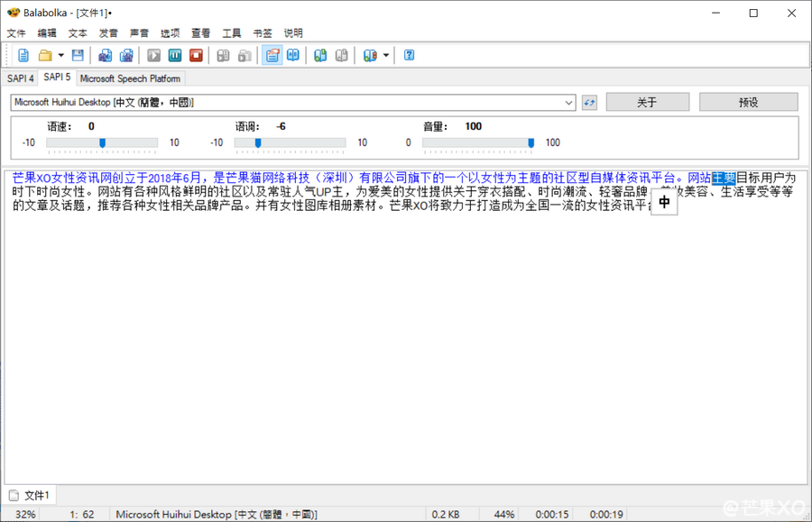Click the 预设 button
The height and width of the screenshot is (522, 812).
748,102
